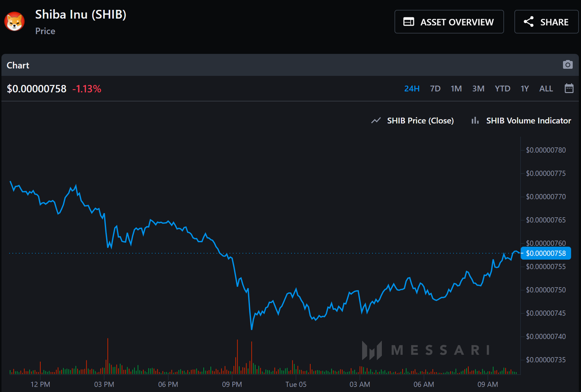Select the 1Y time range

point(525,88)
